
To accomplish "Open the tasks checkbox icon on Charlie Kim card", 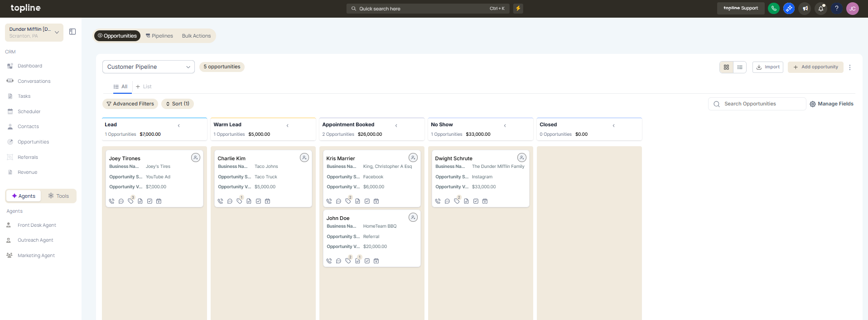I will click(x=258, y=201).
